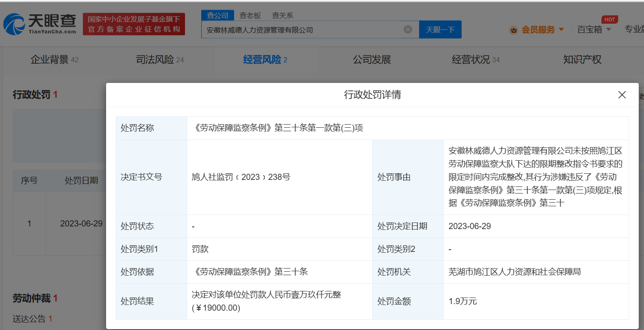This screenshot has height=330, width=644.
Task: Choose the 查关系 search tab
Action: point(282,15)
